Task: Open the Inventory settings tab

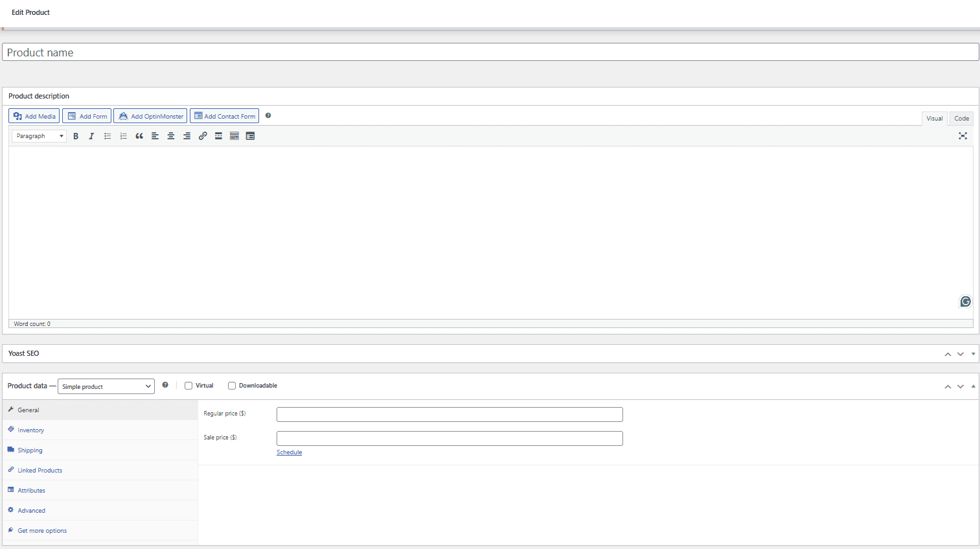Action: click(30, 430)
